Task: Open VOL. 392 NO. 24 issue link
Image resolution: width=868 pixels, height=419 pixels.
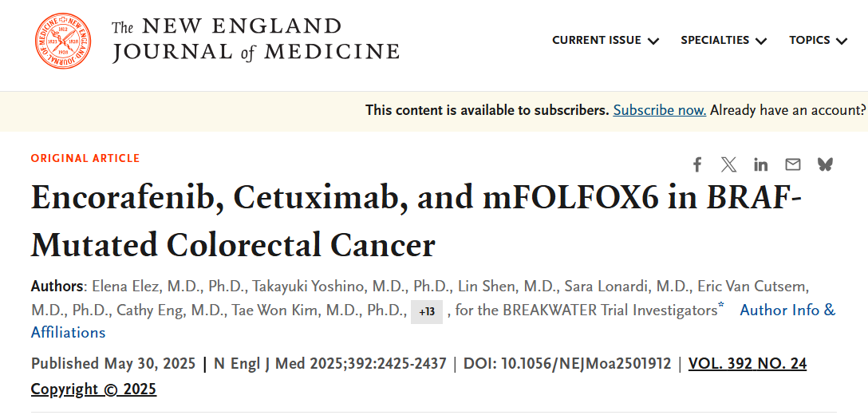Action: click(x=748, y=364)
